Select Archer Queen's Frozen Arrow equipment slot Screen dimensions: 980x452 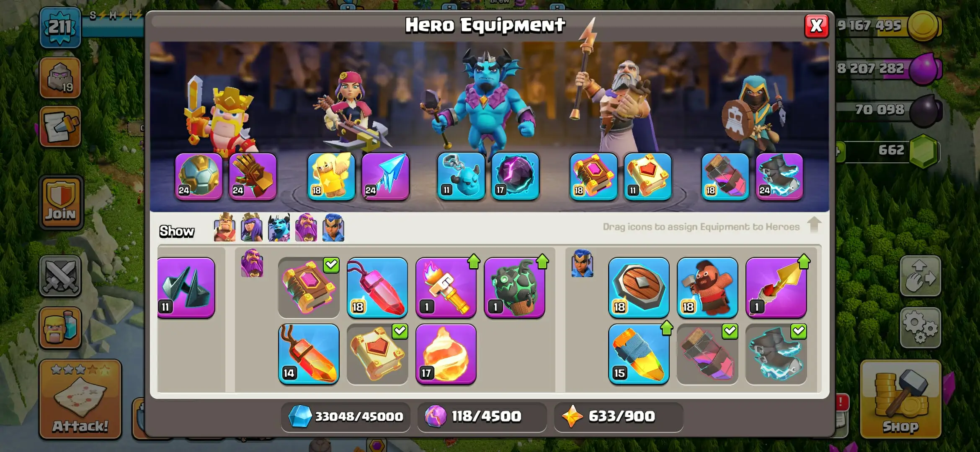click(x=385, y=176)
